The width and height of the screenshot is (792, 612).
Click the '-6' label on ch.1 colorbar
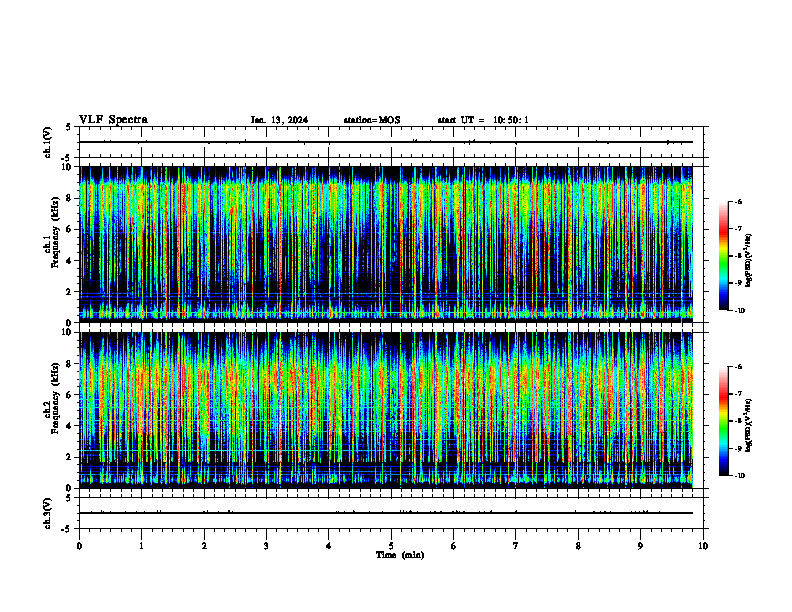(739, 202)
